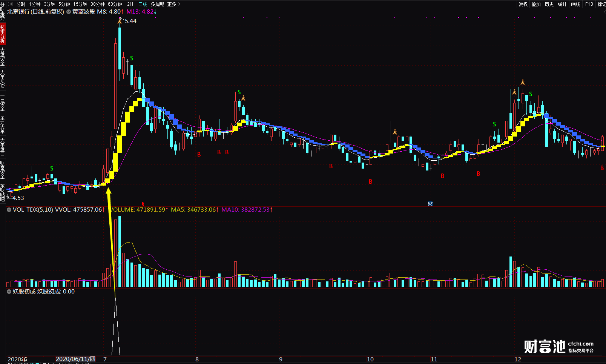Click the month 12 marker on time axis

tap(518, 359)
